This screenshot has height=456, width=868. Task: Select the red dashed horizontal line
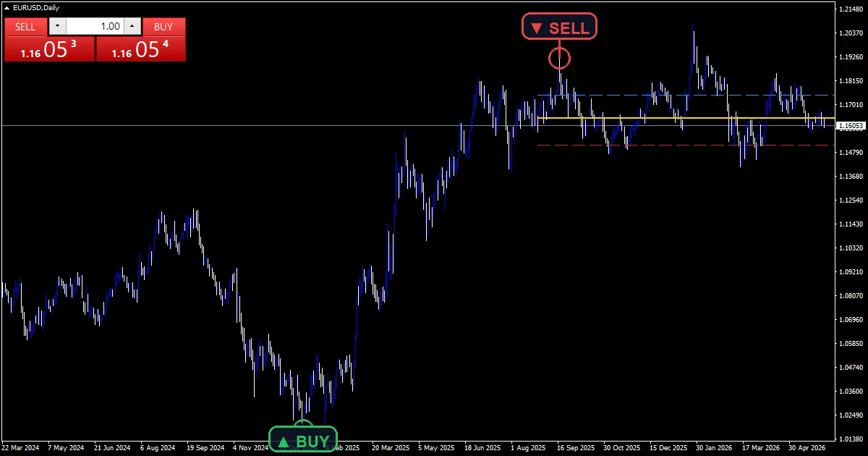pyautogui.click(x=686, y=145)
